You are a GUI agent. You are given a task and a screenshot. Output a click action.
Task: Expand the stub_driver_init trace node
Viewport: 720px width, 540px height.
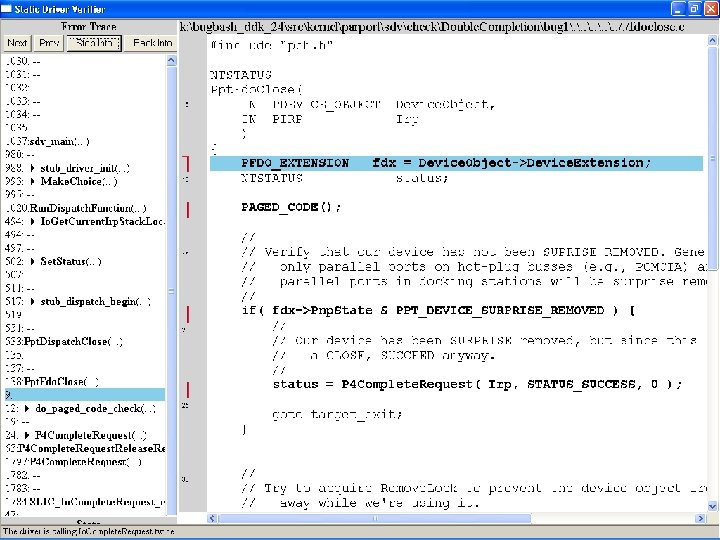point(32,169)
